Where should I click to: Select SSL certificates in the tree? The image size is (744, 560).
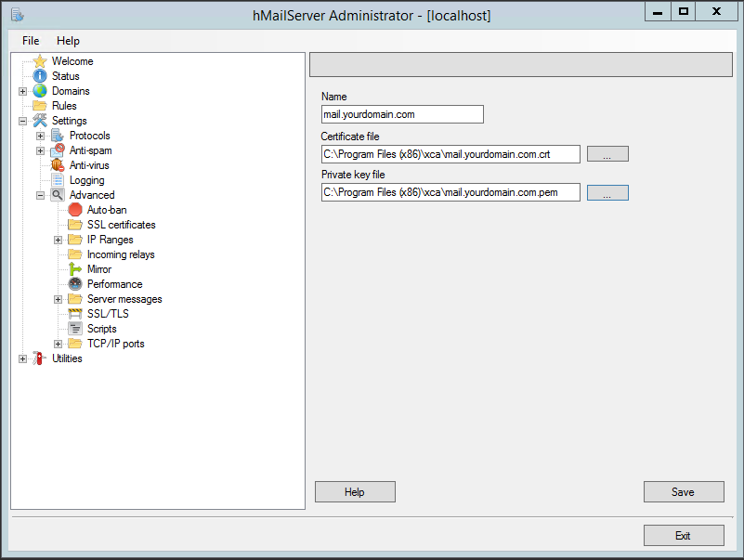click(122, 225)
